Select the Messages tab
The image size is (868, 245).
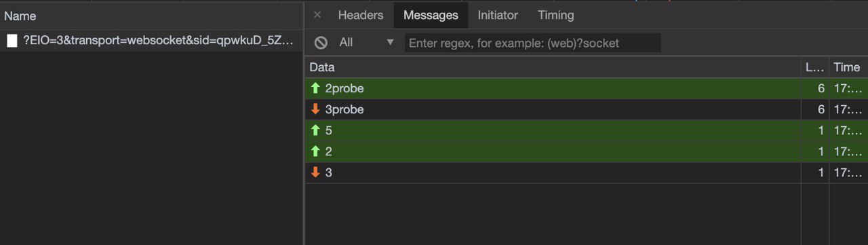click(x=431, y=15)
